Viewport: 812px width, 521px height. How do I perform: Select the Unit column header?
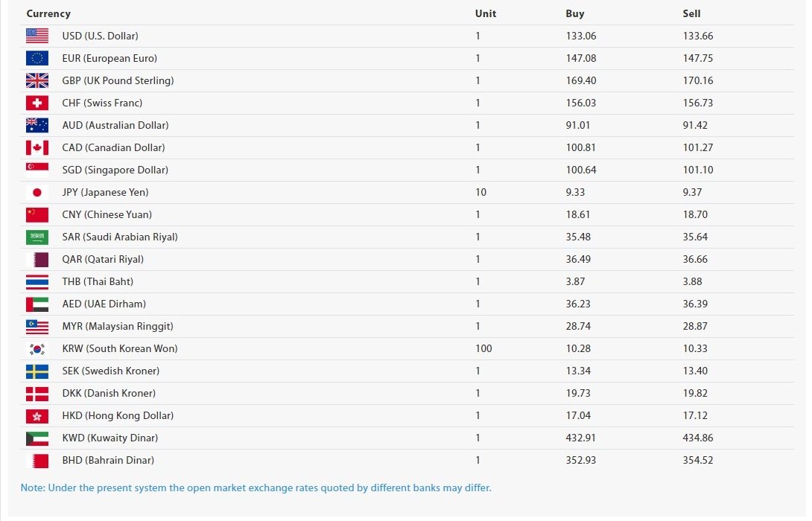[486, 13]
